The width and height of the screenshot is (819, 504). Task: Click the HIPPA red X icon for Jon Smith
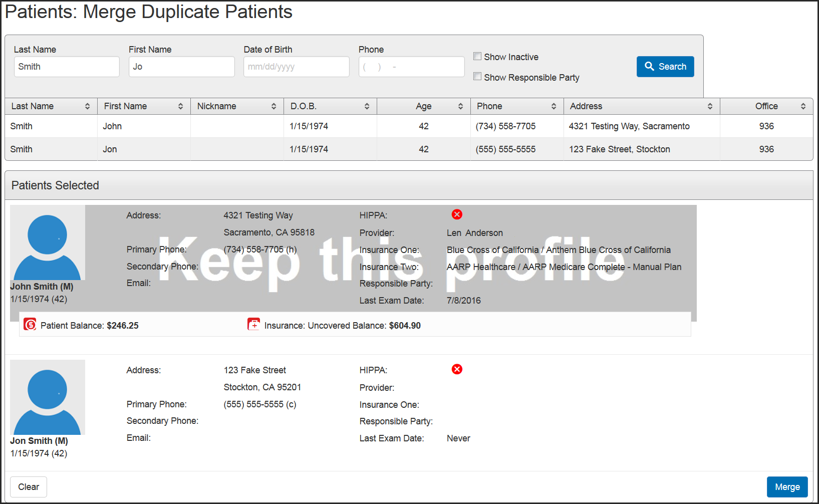(457, 369)
